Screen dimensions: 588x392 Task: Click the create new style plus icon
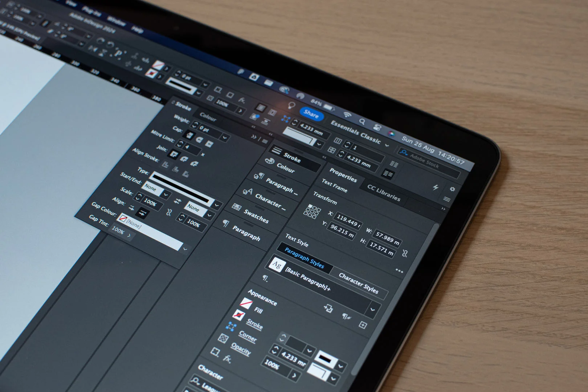(x=363, y=324)
